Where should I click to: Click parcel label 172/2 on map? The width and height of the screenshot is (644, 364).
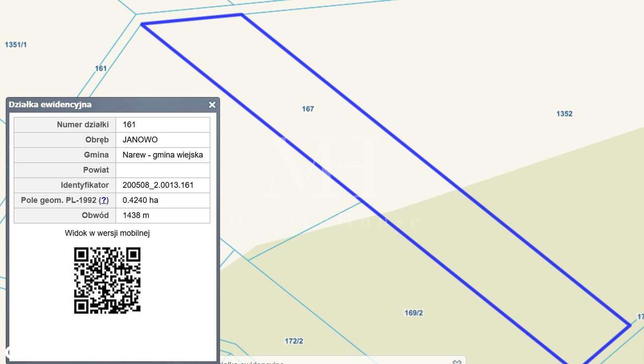tap(294, 341)
